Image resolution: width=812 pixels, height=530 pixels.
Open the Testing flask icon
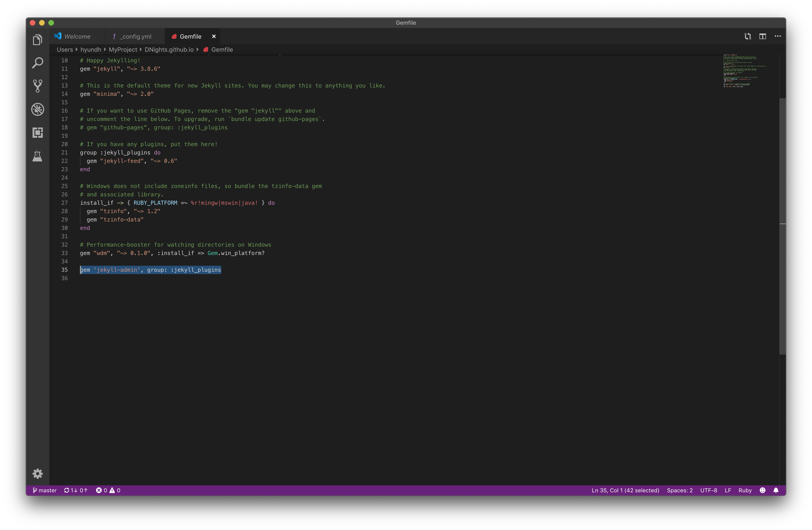click(x=37, y=156)
